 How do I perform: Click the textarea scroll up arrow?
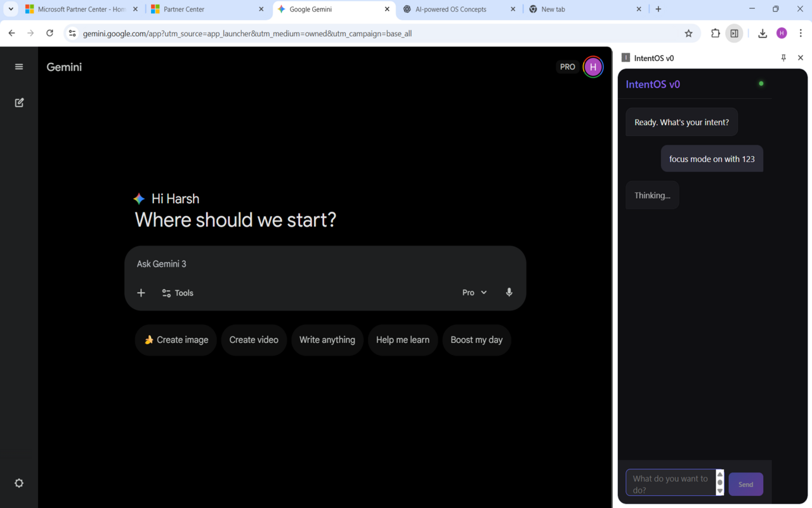click(719, 474)
